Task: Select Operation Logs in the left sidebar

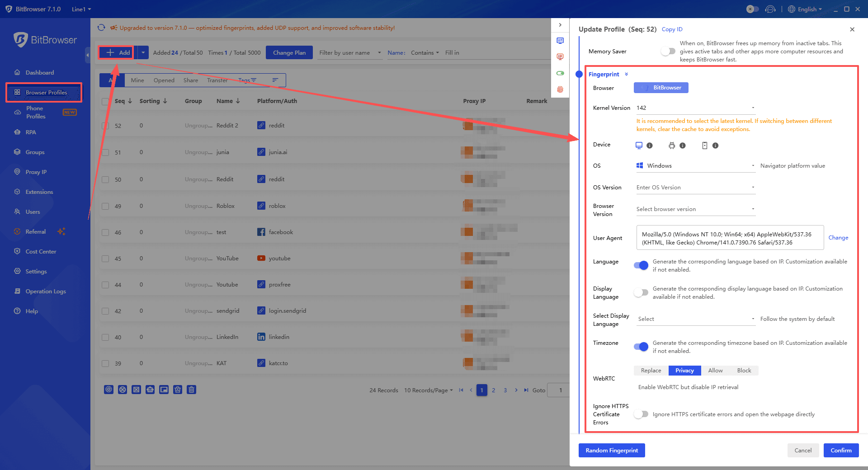Action: [x=45, y=291]
